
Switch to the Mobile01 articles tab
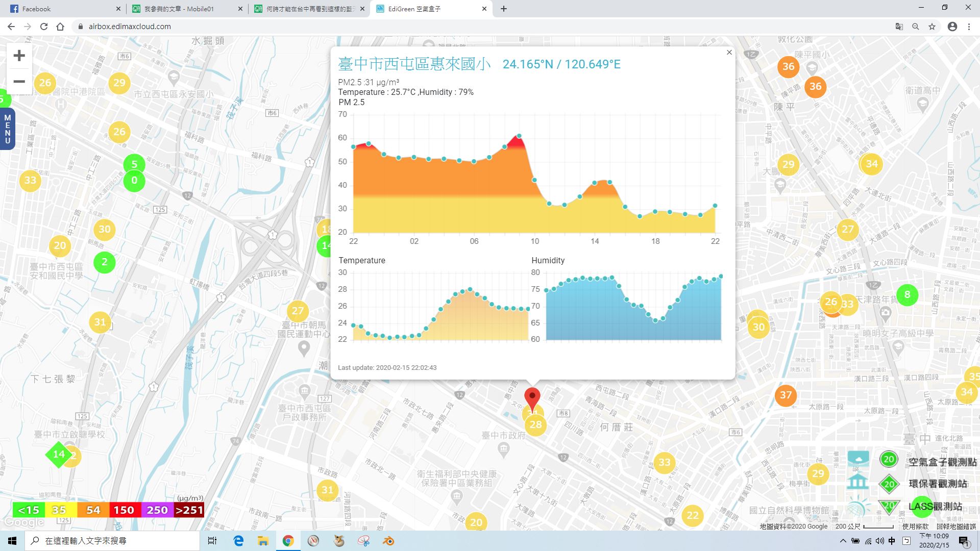[x=184, y=9]
